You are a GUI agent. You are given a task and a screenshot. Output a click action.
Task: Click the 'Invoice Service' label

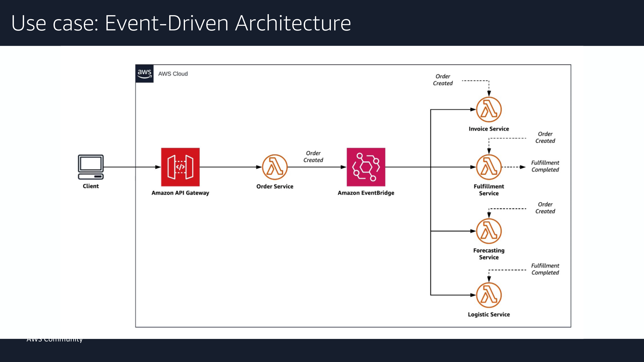tap(489, 129)
